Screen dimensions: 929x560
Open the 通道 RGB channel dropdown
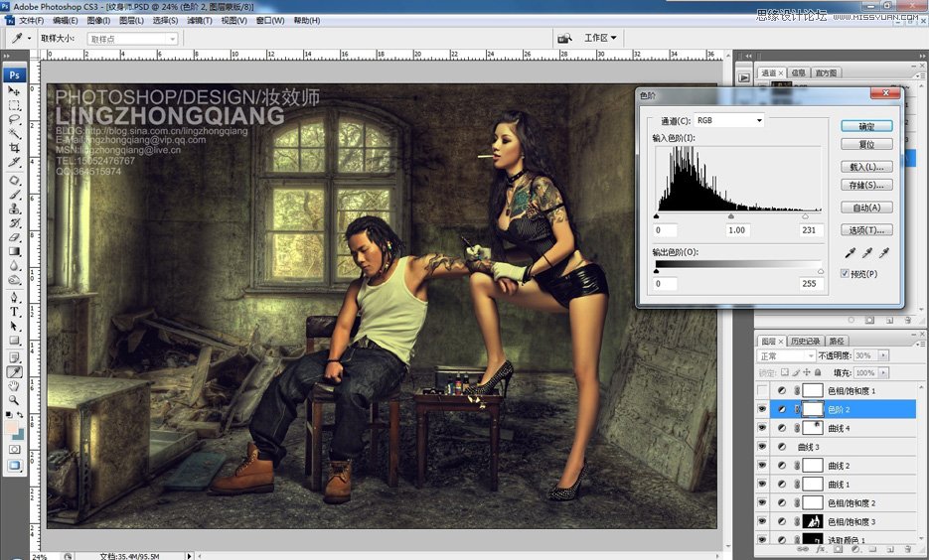[729, 120]
